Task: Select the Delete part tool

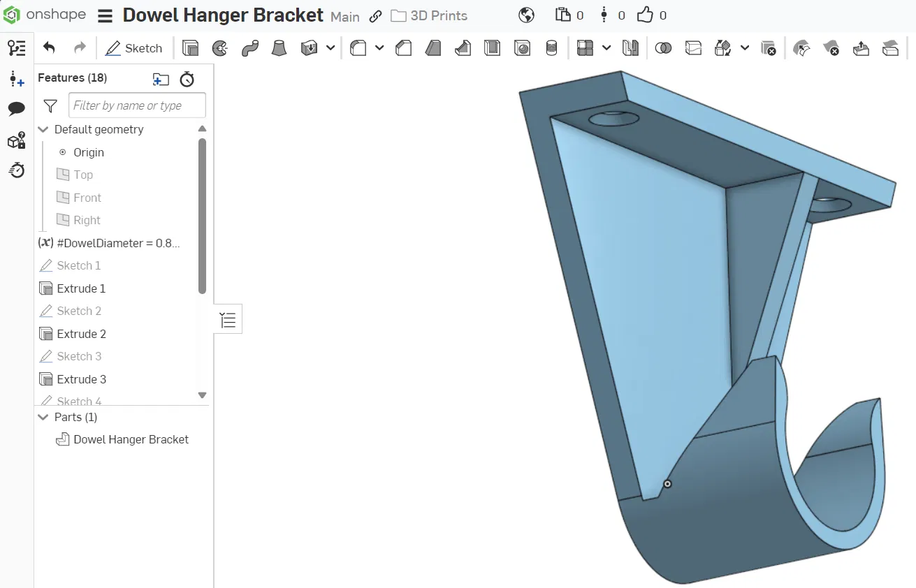Action: point(768,48)
